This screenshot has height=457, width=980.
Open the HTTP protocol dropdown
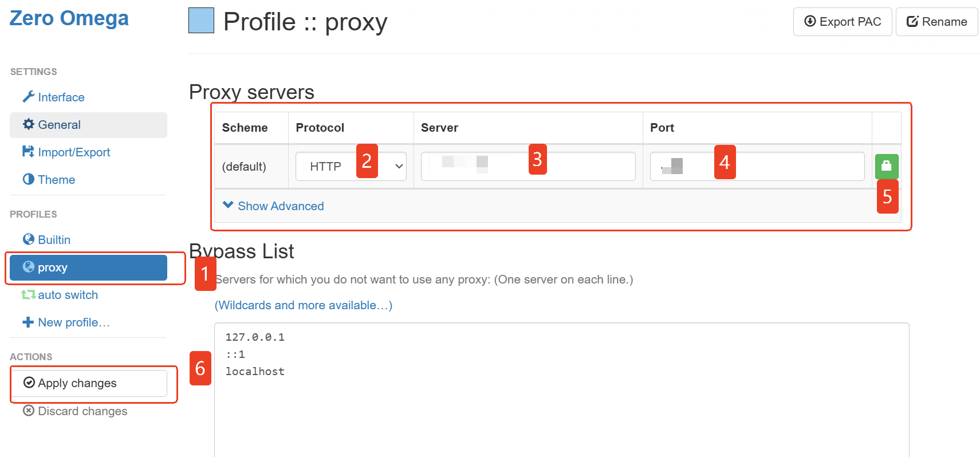[351, 167]
